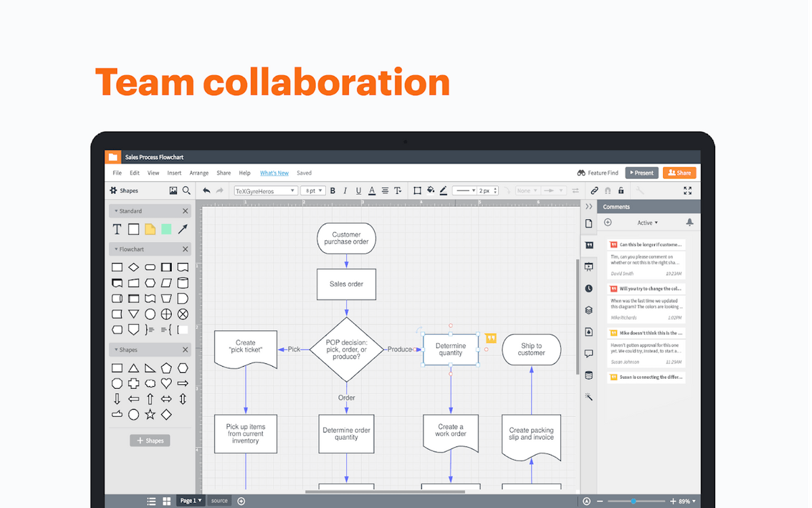Switch to the source tab at bottom
The width and height of the screenshot is (812, 508).
[219, 501]
